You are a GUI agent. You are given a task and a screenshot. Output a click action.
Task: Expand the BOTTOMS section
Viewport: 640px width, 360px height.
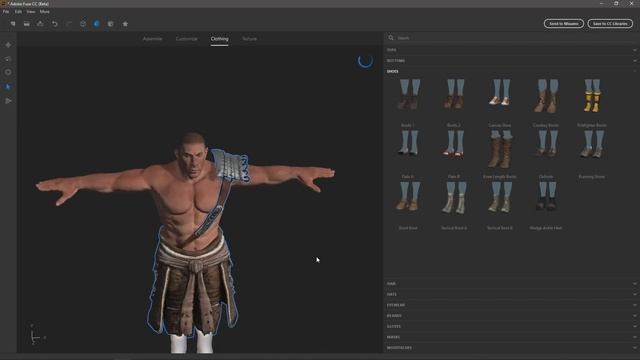[x=512, y=61]
